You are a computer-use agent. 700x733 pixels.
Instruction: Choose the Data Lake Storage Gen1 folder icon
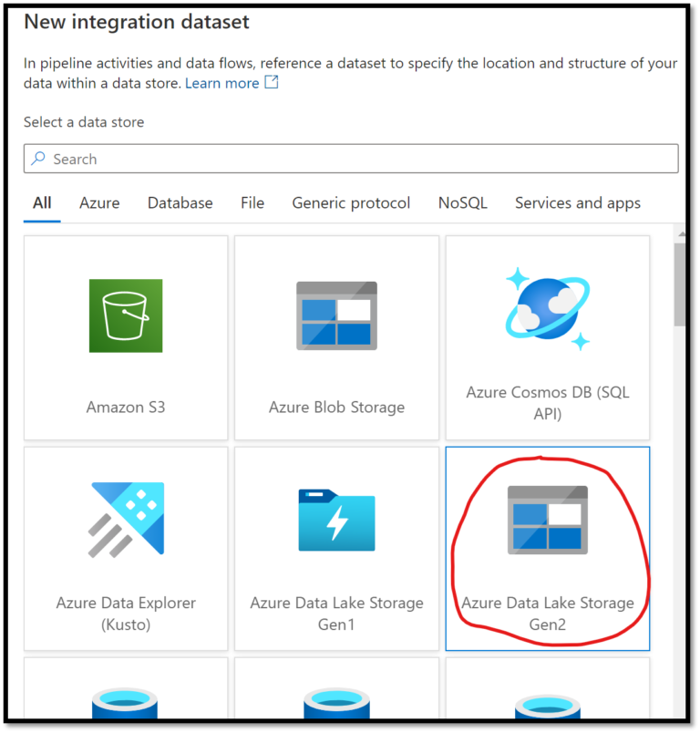(336, 519)
